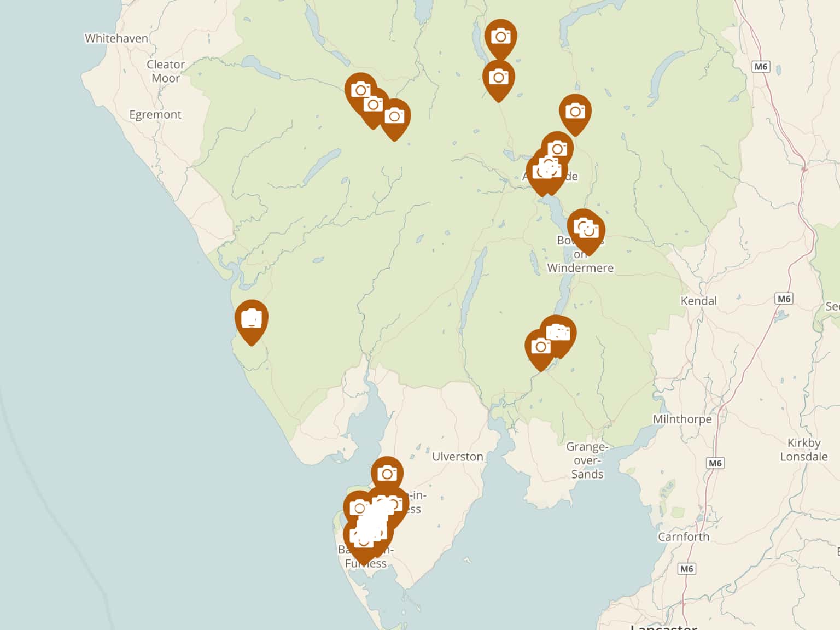
Task: Click the Grange-over-Sands place label
Action: pyautogui.click(x=587, y=460)
